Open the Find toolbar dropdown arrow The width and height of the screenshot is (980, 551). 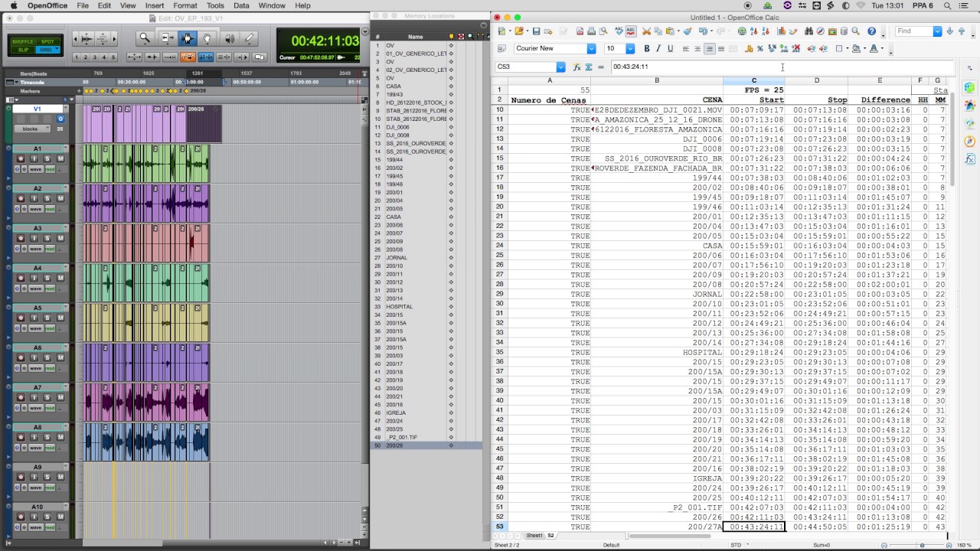[937, 31]
